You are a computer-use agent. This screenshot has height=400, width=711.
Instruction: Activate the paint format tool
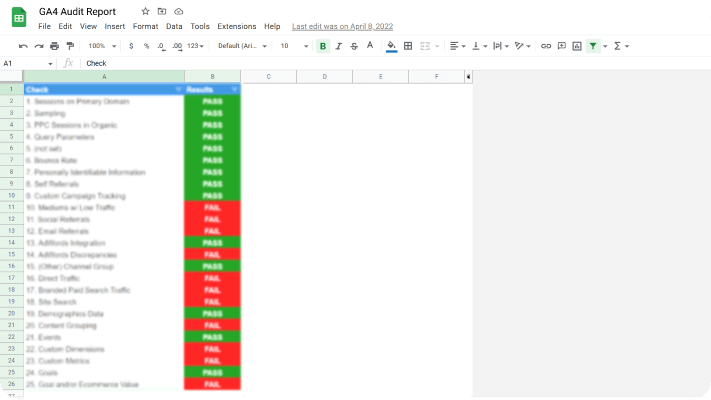click(x=70, y=46)
